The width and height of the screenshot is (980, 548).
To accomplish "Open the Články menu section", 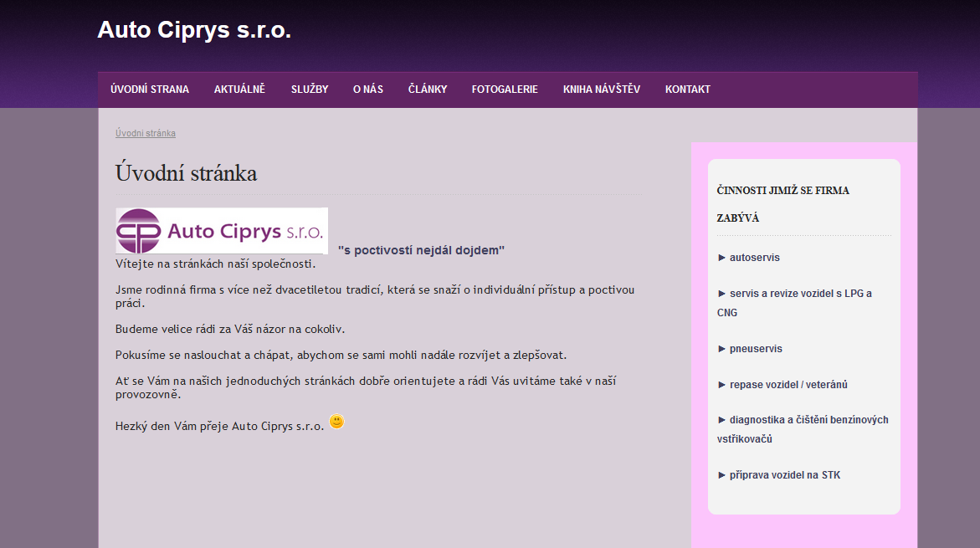I will pyautogui.click(x=428, y=90).
